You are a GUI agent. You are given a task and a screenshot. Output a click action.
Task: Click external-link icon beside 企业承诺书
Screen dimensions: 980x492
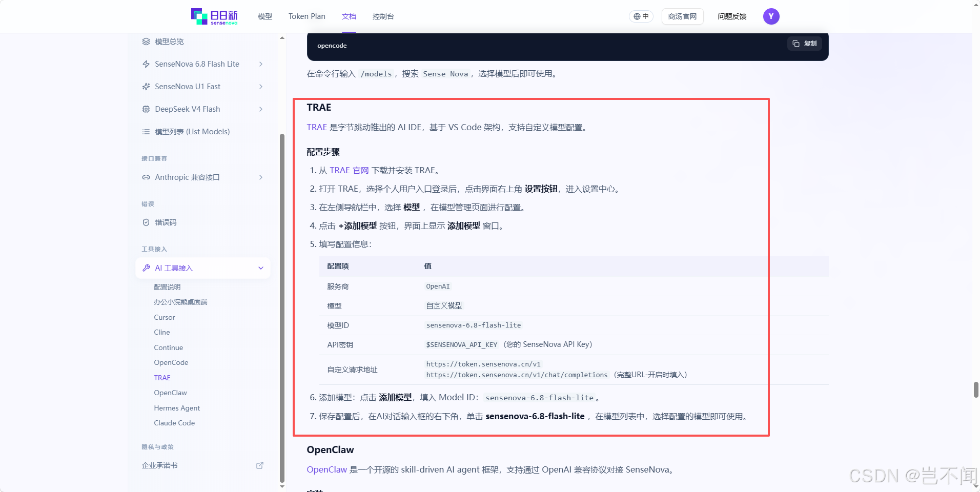tap(260, 465)
